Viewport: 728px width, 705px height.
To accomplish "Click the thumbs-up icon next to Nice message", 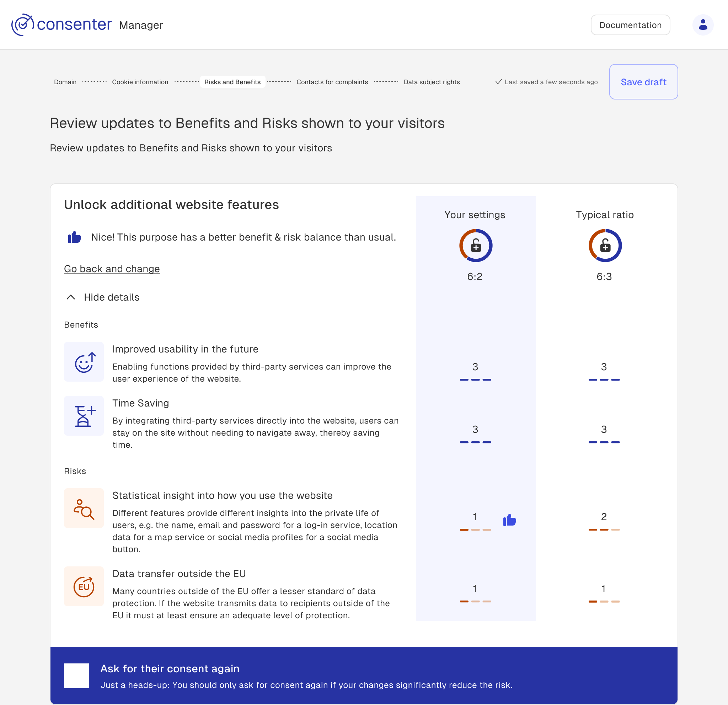I will (x=75, y=237).
